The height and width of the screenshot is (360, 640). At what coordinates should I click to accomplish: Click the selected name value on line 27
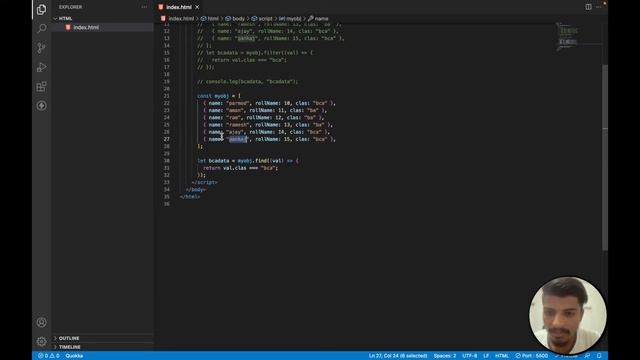coord(238,139)
